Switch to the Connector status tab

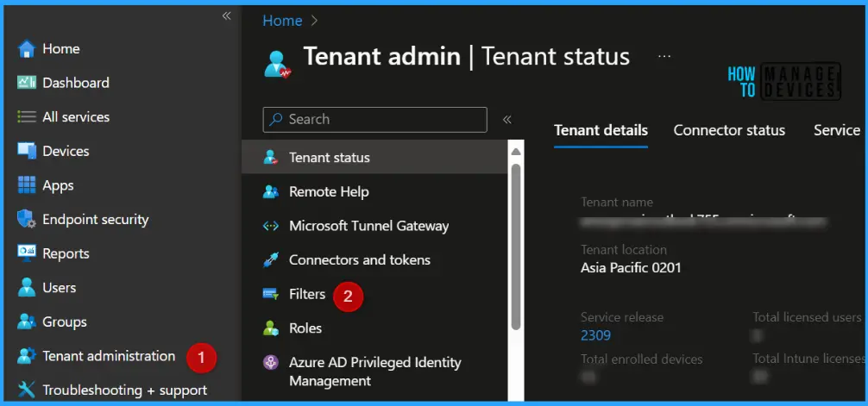(x=729, y=130)
